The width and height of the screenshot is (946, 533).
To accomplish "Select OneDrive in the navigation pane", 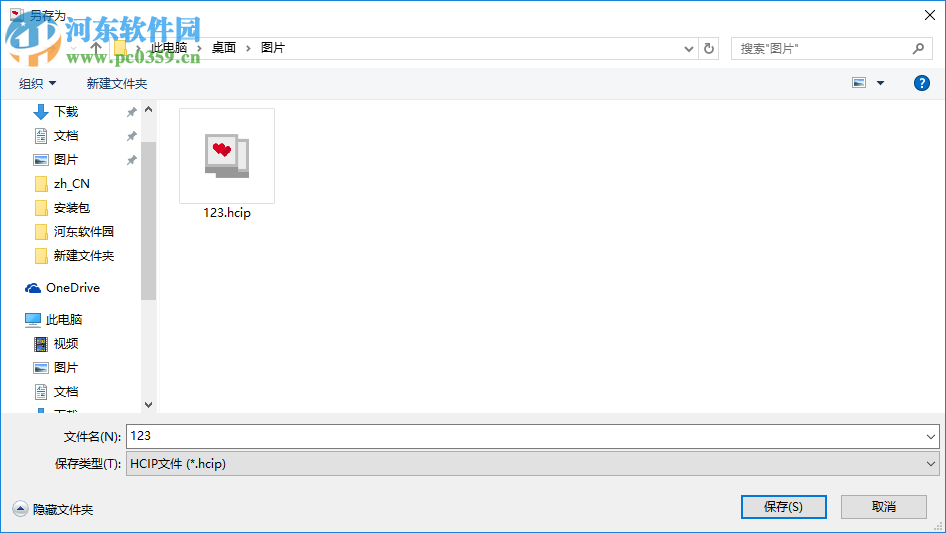I will click(x=73, y=288).
